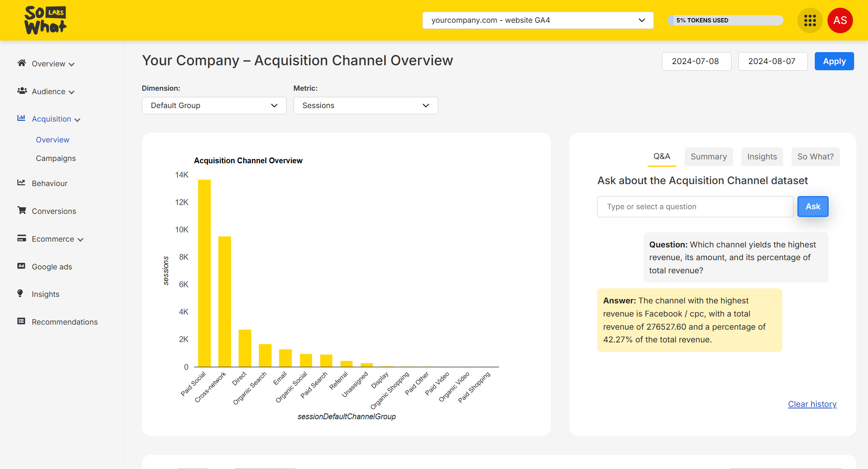The width and height of the screenshot is (868, 469).
Task: Click the Apply date range button
Action: (x=834, y=61)
